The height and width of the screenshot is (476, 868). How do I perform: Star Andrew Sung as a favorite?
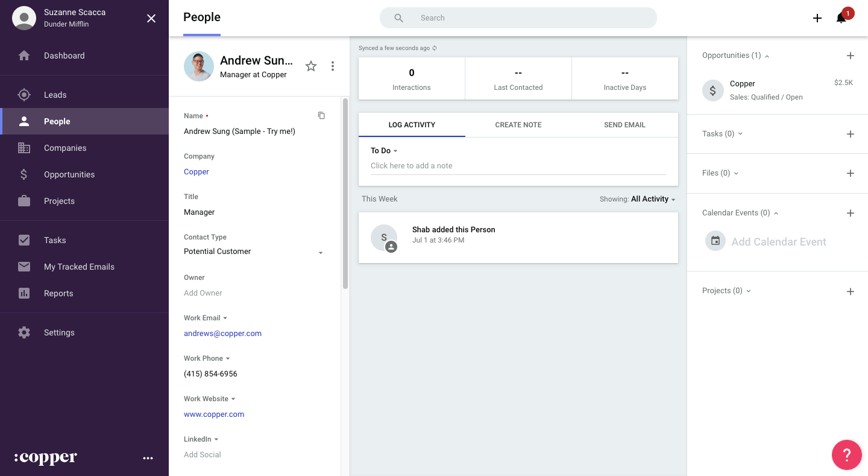tap(311, 66)
